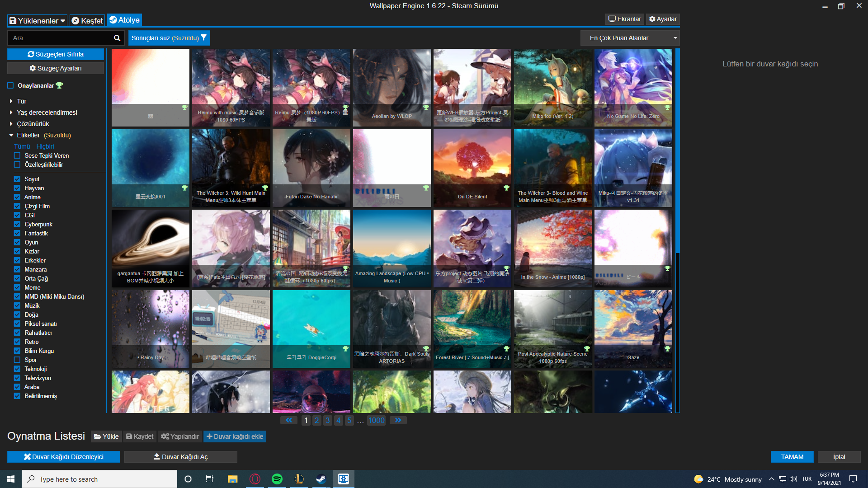
Task: Open Ayarlar settings
Action: point(663,19)
